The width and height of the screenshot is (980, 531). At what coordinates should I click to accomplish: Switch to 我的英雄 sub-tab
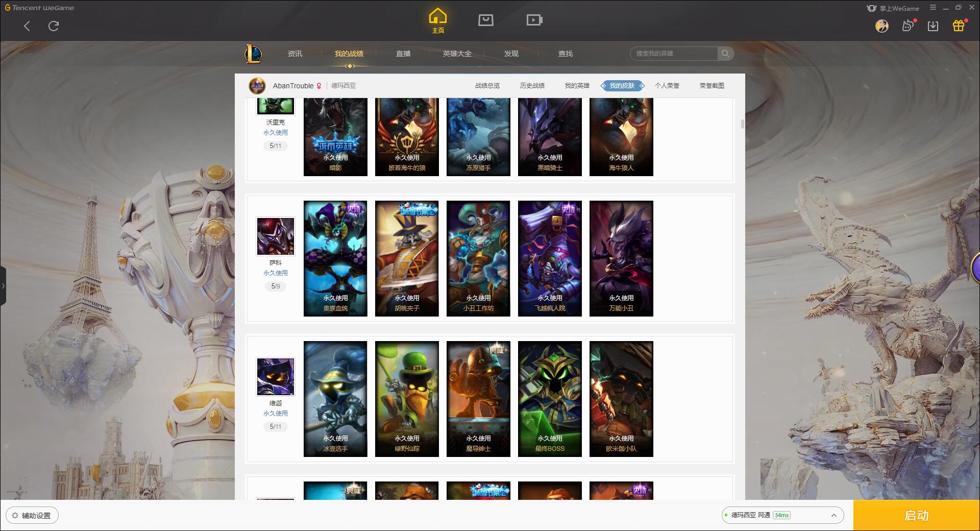pos(577,86)
